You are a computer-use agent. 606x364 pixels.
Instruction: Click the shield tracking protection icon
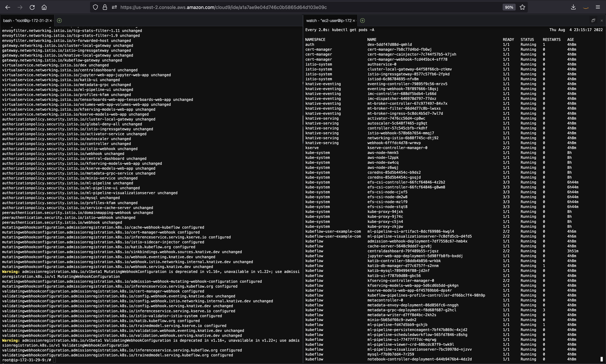tap(95, 7)
